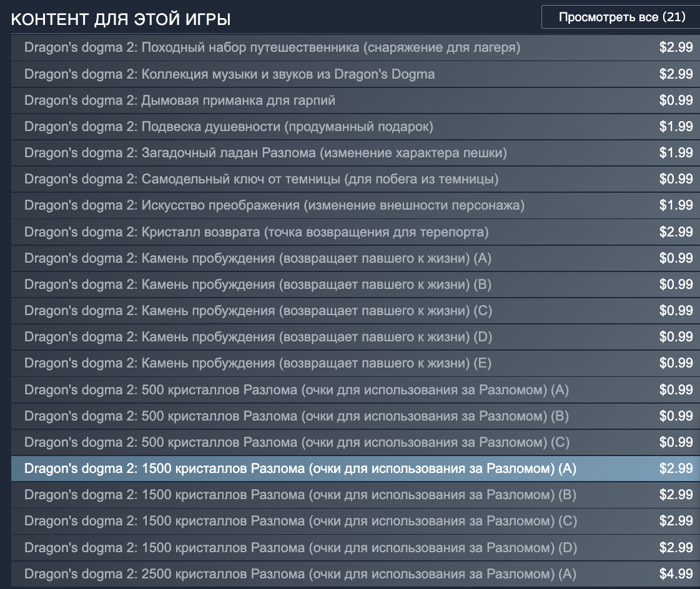The height and width of the screenshot is (589, 700).
Task: Open '1500 кристаллов Разлома' (D) entry
Action: pos(355,548)
